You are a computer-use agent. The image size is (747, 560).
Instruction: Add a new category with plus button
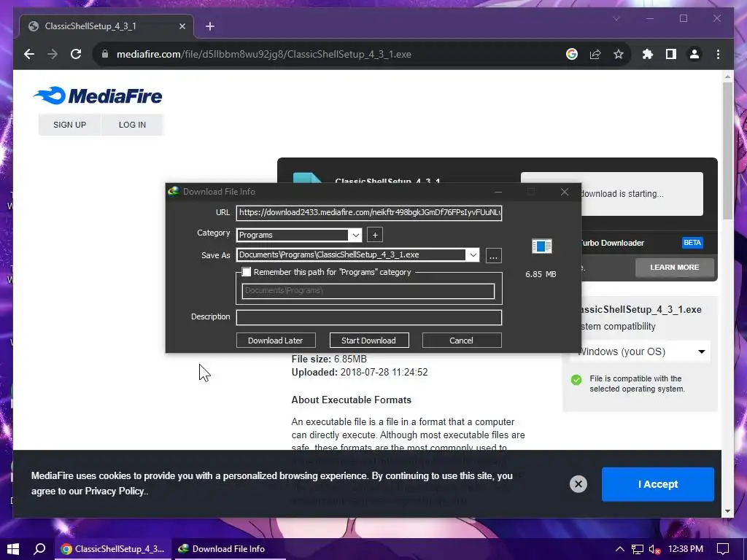click(375, 235)
